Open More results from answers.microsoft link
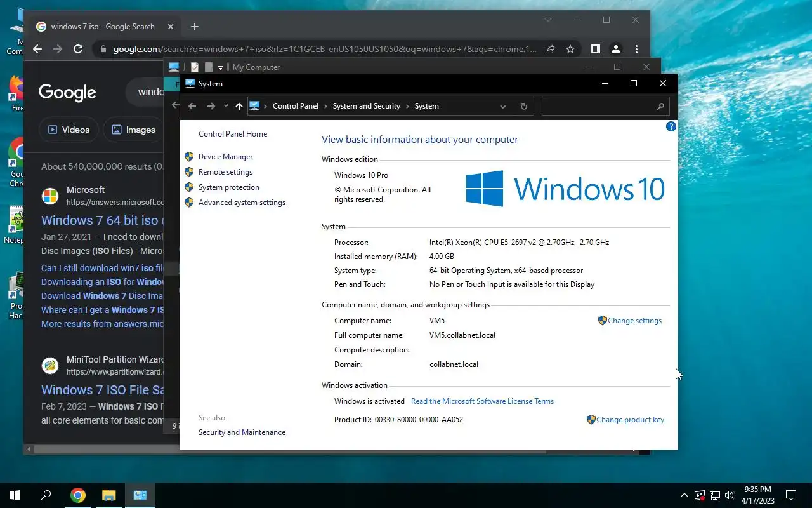Viewport: 812px width, 508px height. (x=102, y=324)
